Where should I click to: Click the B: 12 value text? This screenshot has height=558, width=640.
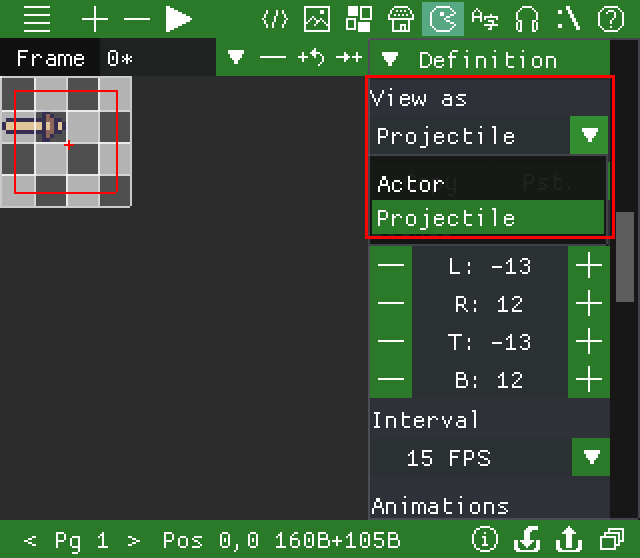489,380
